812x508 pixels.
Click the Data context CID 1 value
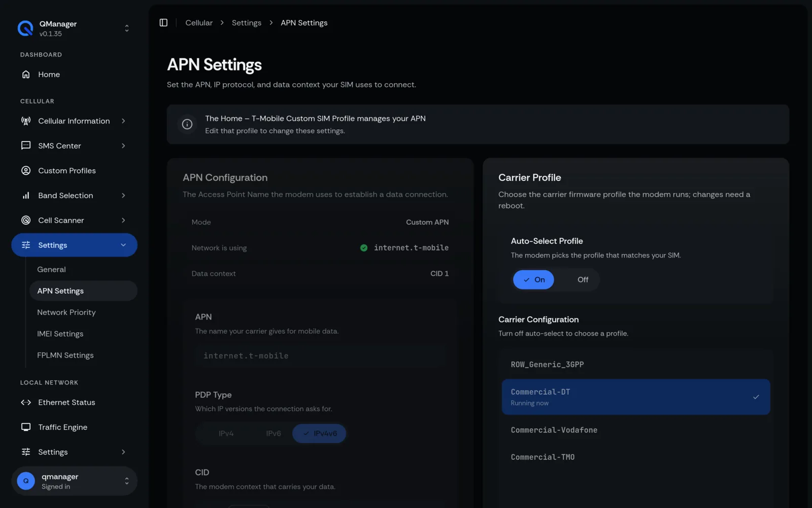coord(439,274)
